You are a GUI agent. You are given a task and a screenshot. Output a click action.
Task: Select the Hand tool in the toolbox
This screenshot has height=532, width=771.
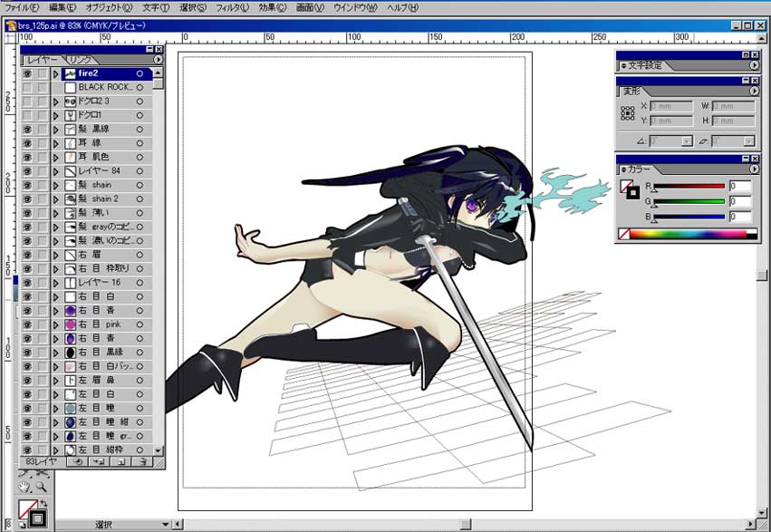[x=25, y=488]
